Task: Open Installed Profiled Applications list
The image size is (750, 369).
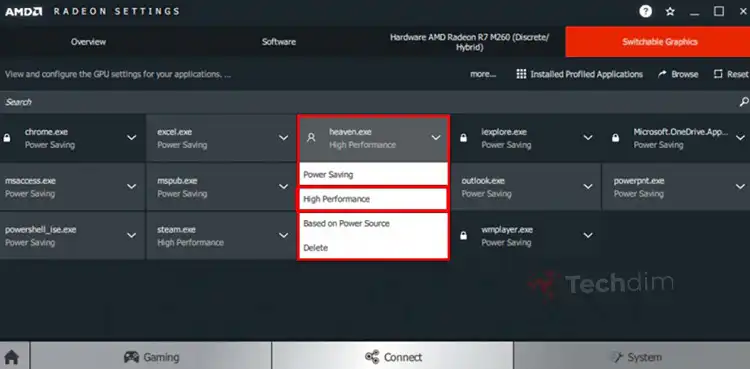Action: (586, 74)
